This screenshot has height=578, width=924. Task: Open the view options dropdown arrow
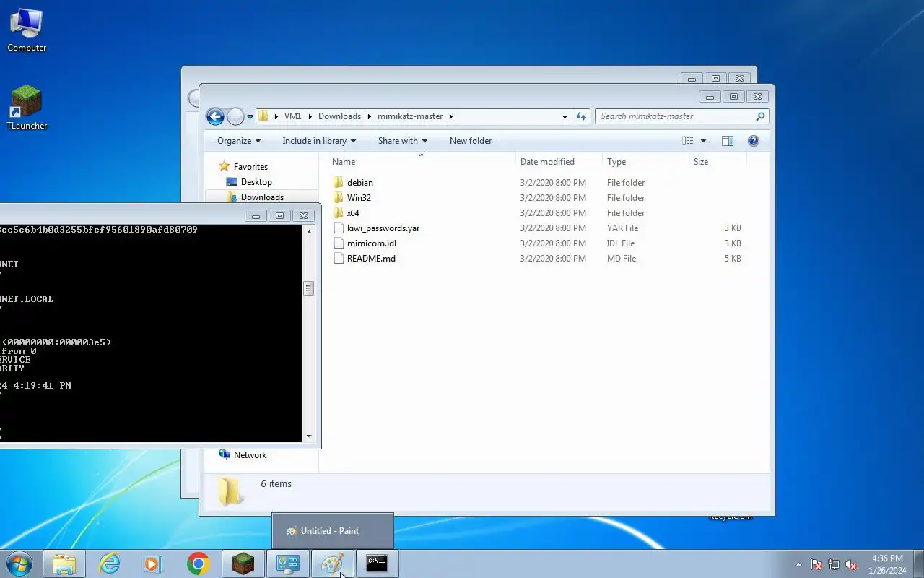click(704, 141)
